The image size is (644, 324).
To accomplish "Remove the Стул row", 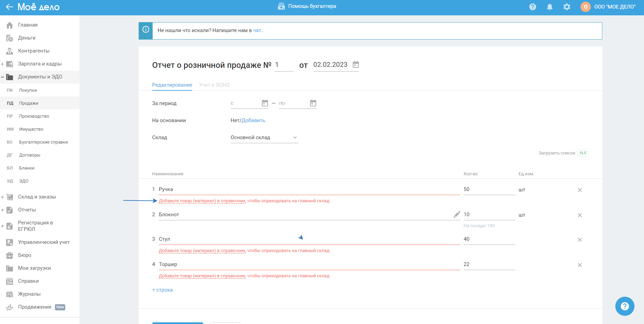I will click(580, 240).
